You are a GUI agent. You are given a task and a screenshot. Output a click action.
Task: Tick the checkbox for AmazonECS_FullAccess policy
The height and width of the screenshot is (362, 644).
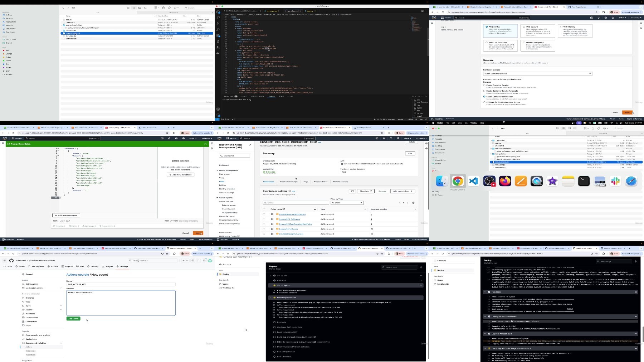(264, 219)
